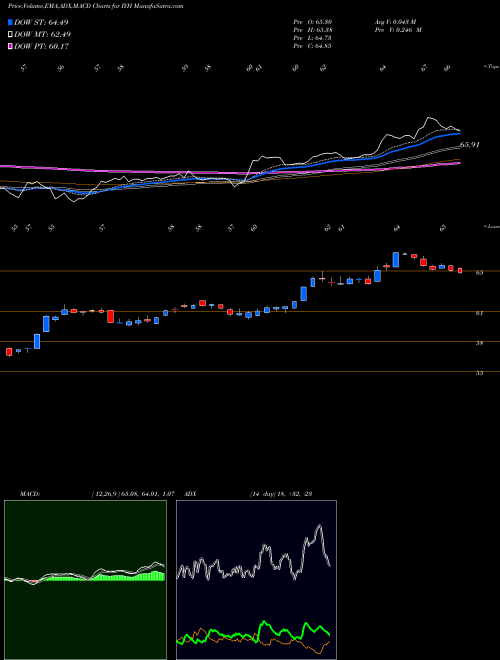
Task: Click the large red candle after the first rally
Action: 111,317
